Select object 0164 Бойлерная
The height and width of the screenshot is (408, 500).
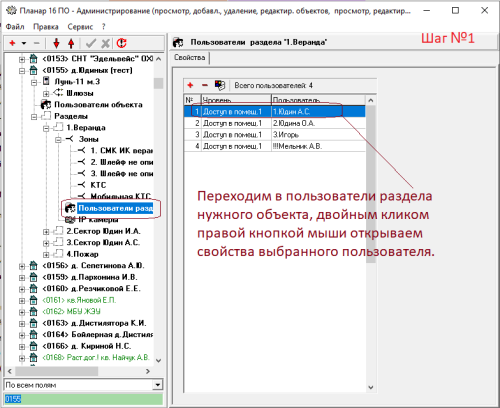click(x=98, y=334)
